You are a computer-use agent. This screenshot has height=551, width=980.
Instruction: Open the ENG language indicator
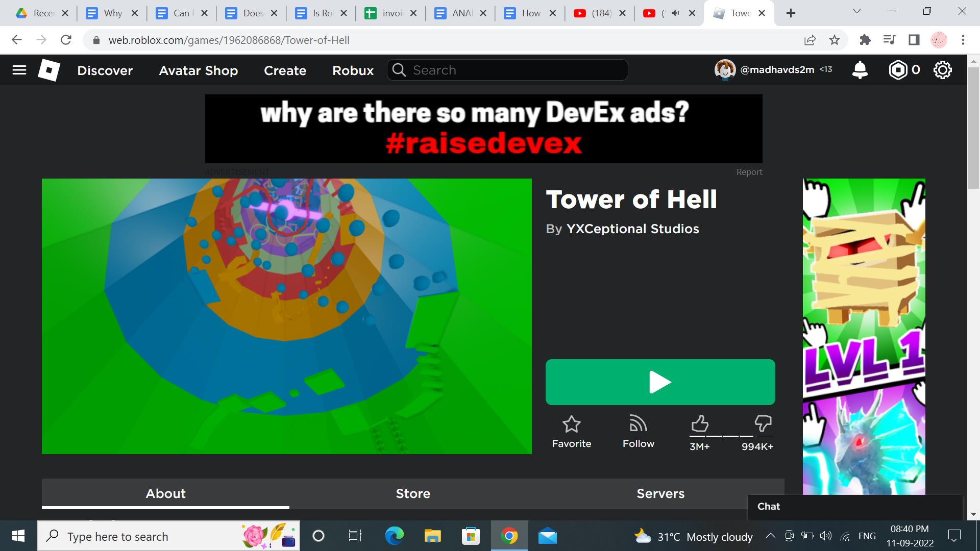867,536
